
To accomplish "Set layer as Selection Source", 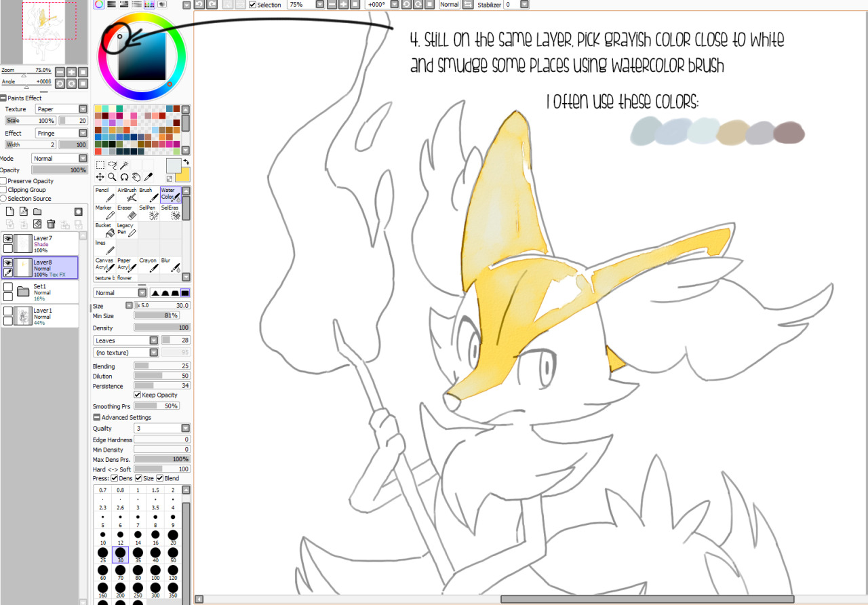I will (x=3, y=199).
